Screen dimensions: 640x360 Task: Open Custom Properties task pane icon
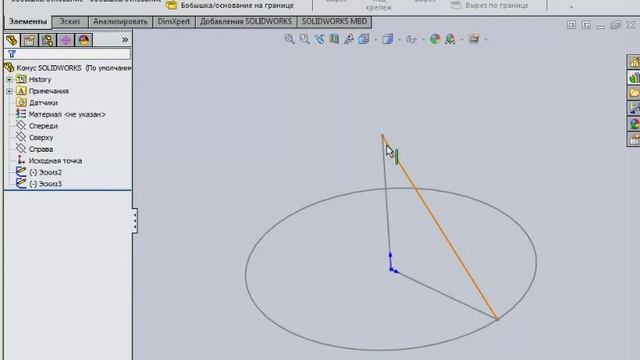pos(634,140)
